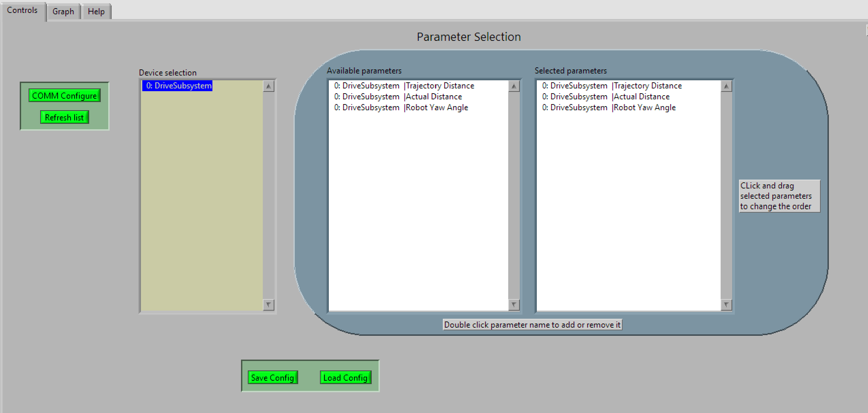868x413 pixels.
Task: Click up scroll arrow of Available parameters list
Action: (x=514, y=86)
